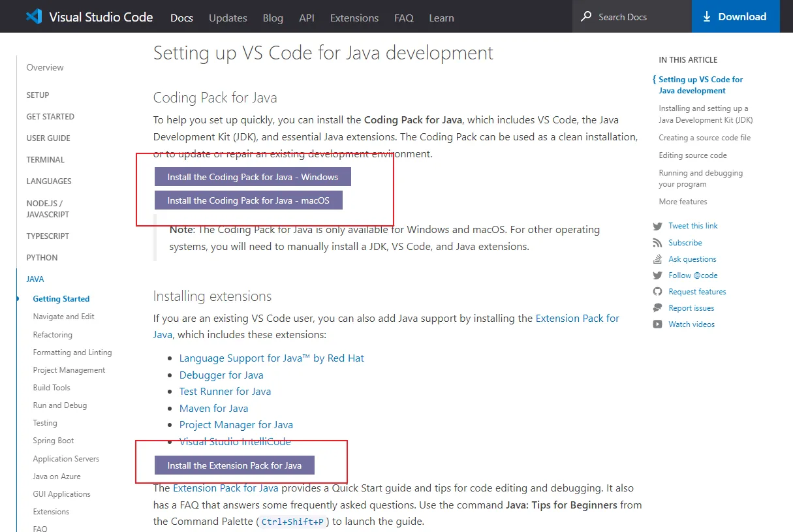Open Formatting and Linting
The height and width of the screenshot is (532, 793).
click(72, 352)
